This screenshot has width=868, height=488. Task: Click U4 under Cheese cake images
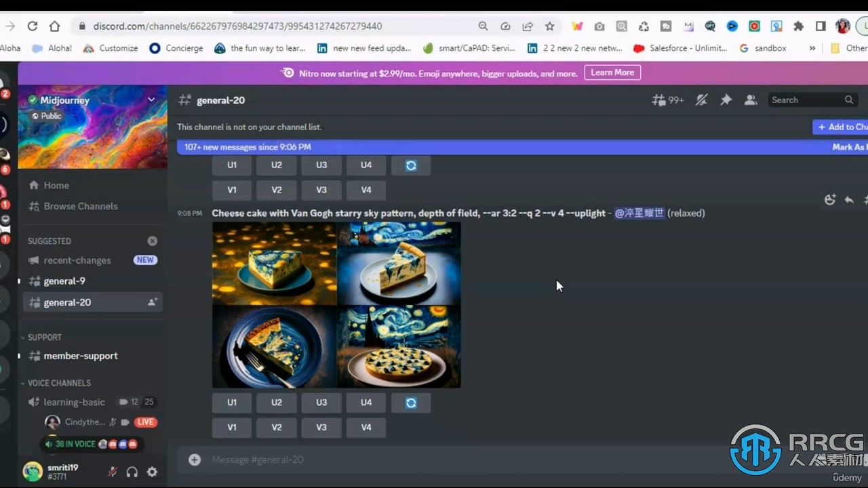(x=366, y=403)
